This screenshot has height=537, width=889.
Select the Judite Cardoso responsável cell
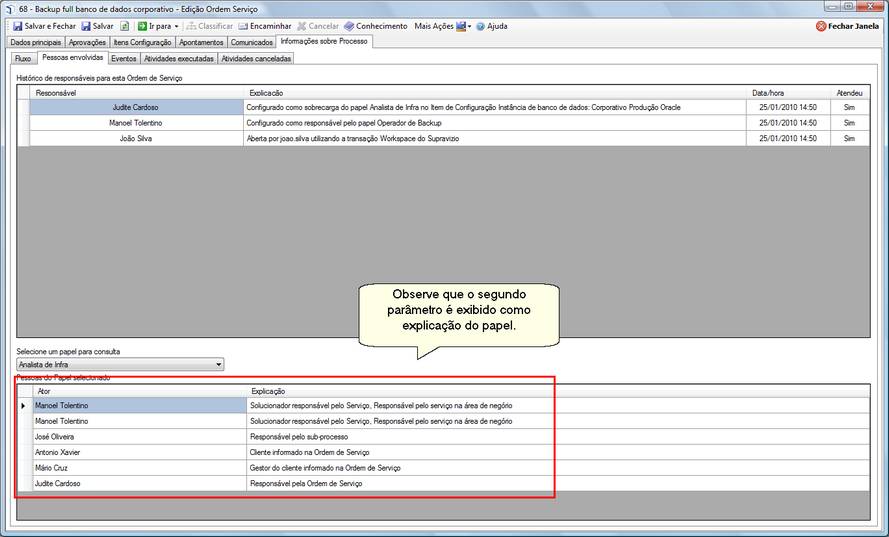(x=136, y=107)
